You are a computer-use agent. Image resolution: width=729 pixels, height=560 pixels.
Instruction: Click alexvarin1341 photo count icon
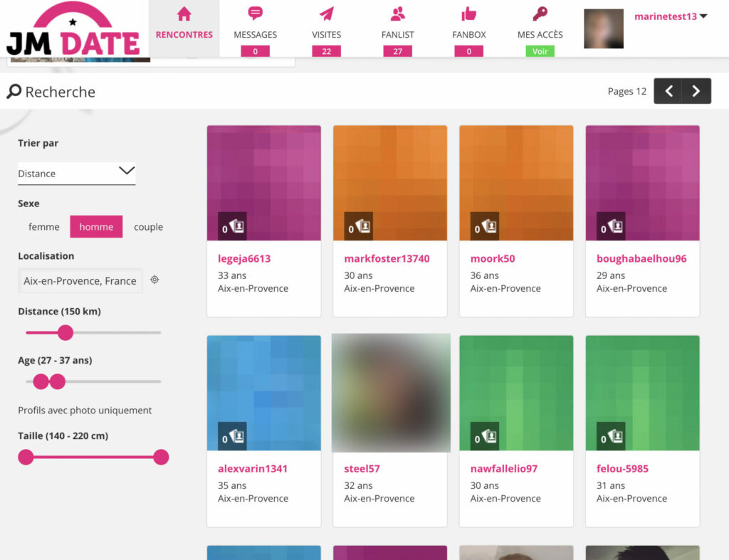click(233, 436)
